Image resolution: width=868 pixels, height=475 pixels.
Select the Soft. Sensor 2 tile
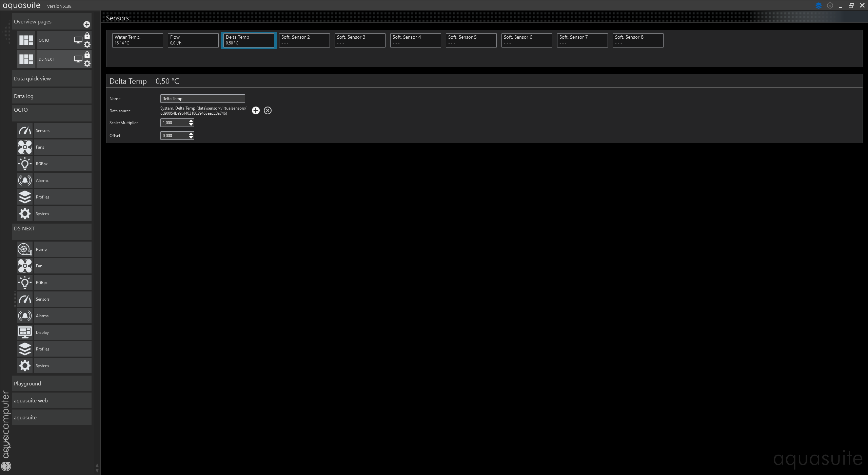click(x=304, y=40)
